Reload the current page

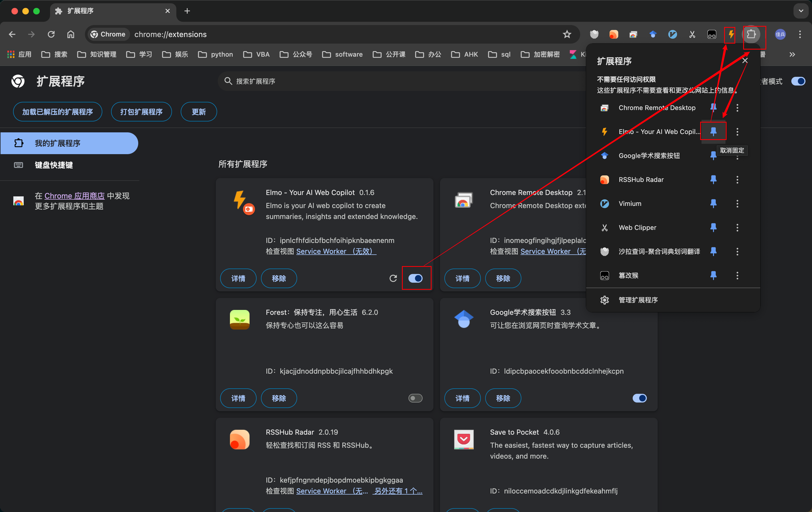coord(51,34)
